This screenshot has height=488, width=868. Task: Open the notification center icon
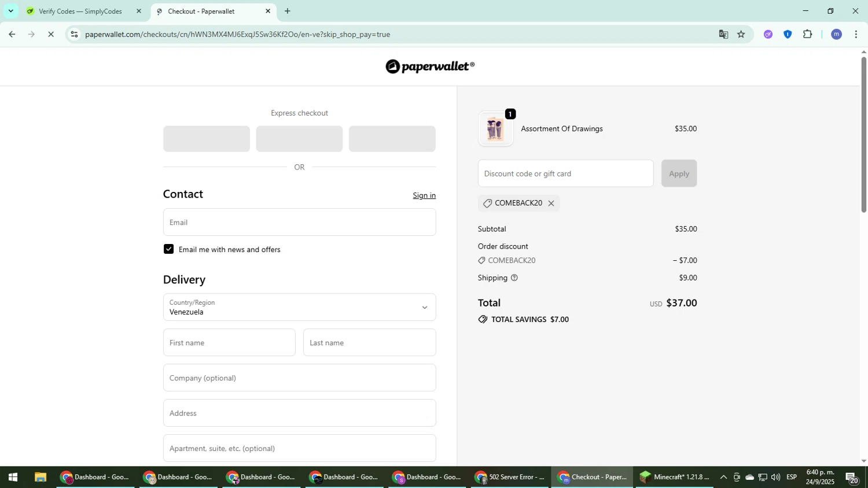[852, 478]
